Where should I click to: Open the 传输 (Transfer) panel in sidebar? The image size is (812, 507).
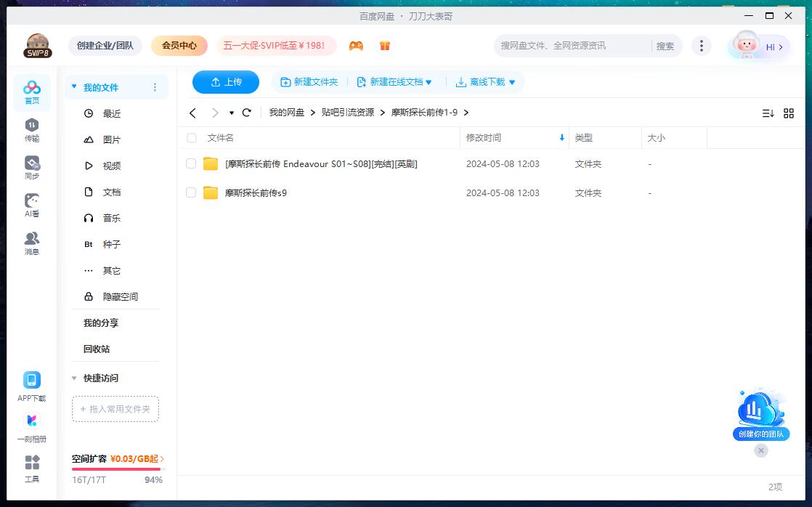[x=31, y=131]
